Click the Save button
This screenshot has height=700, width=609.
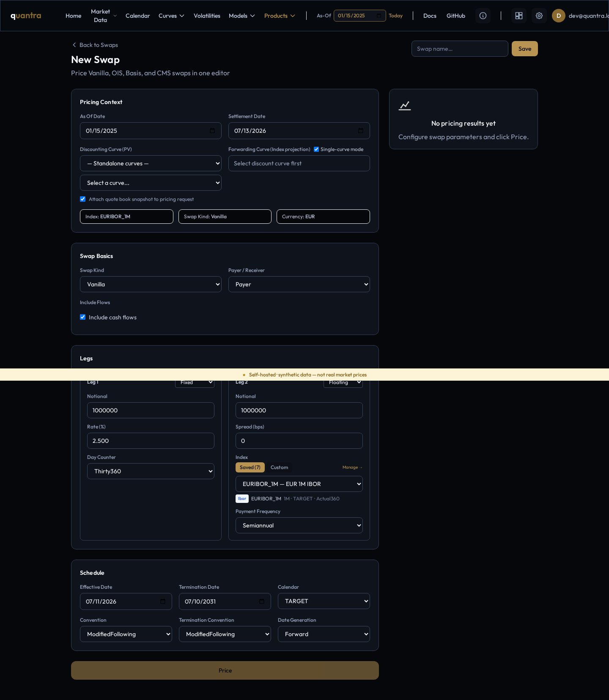click(525, 49)
